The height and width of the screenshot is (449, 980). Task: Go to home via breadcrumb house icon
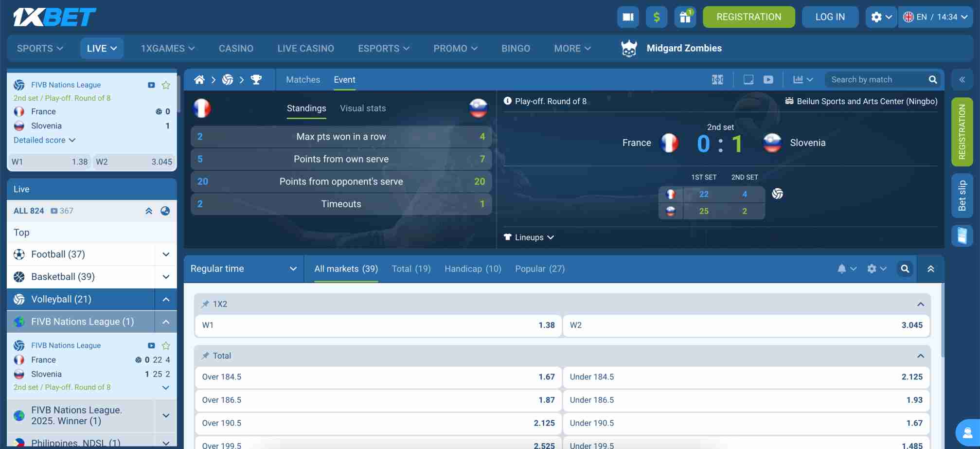click(199, 80)
